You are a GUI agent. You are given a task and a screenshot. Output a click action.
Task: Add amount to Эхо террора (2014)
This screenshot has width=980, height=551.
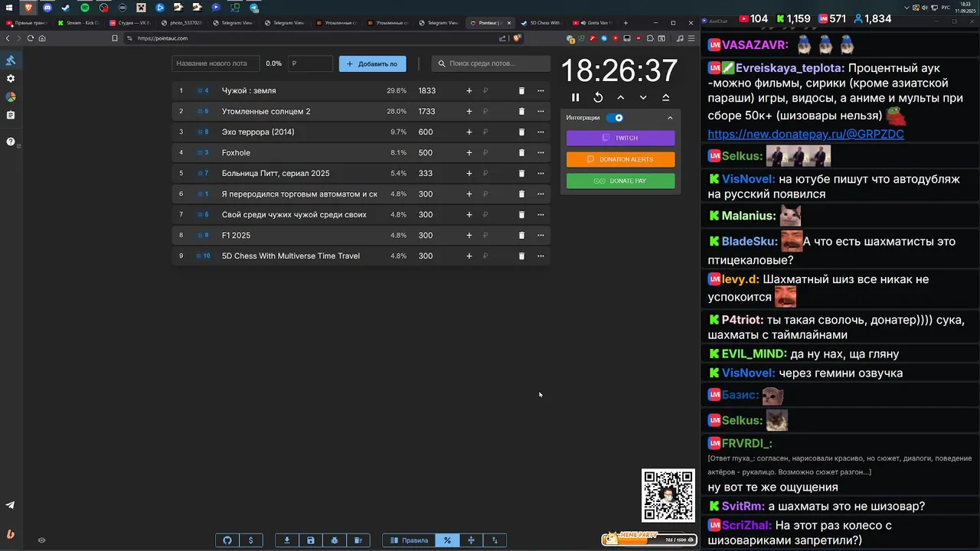pyautogui.click(x=469, y=132)
